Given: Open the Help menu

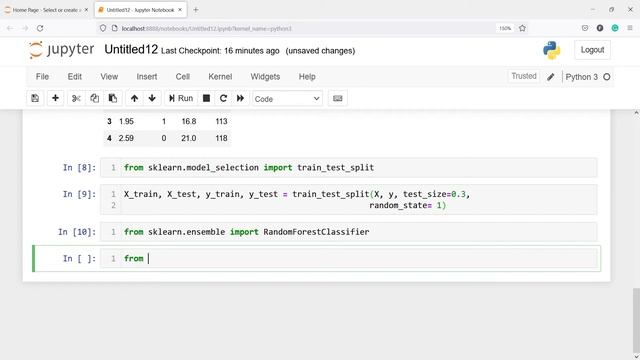Looking at the screenshot, I should click(307, 77).
